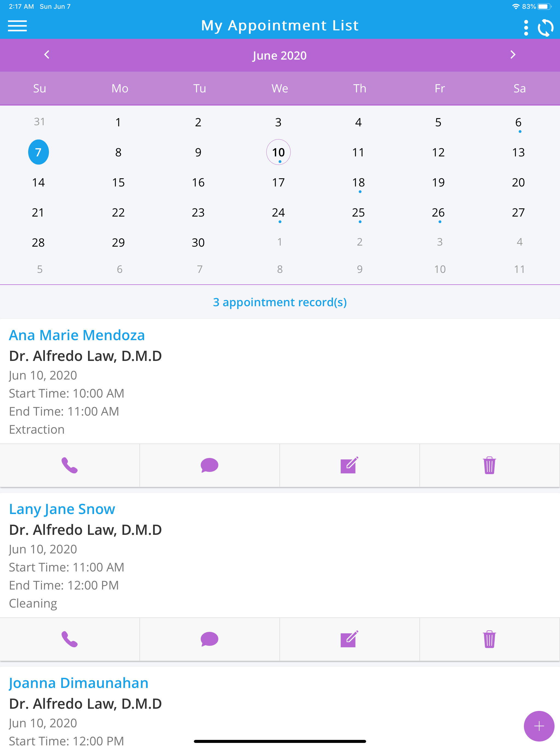
Task: Tap the sync refresh icon
Action: point(546,27)
